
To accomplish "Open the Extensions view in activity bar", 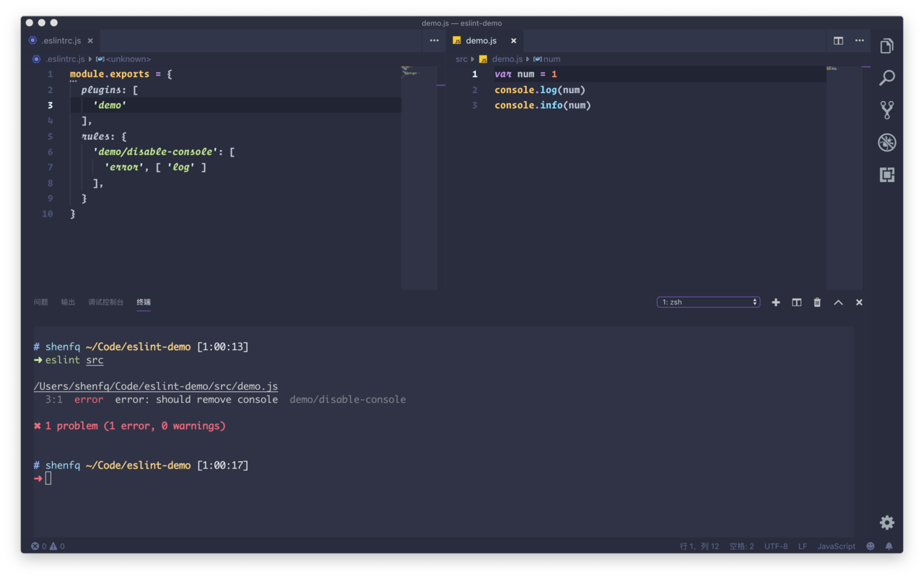I will click(887, 175).
